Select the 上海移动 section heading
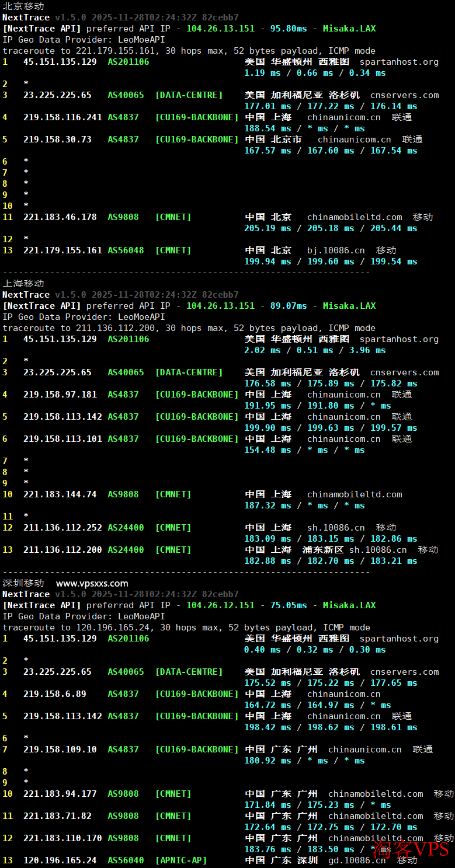 coord(23,283)
